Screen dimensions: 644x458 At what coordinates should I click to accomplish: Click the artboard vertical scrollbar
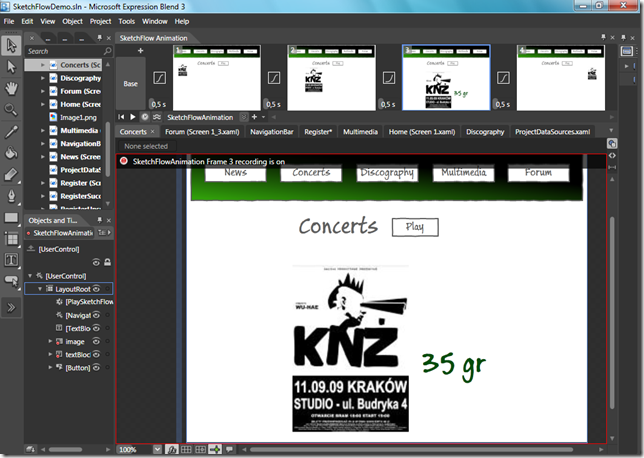(612, 312)
